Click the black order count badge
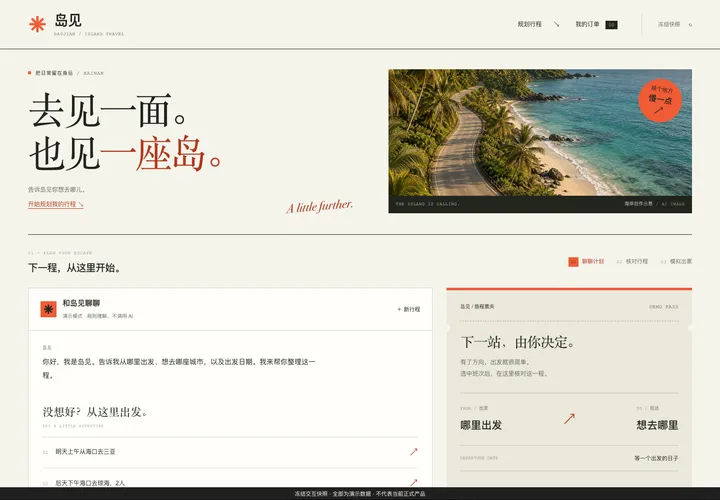720x500 pixels. pyautogui.click(x=611, y=25)
